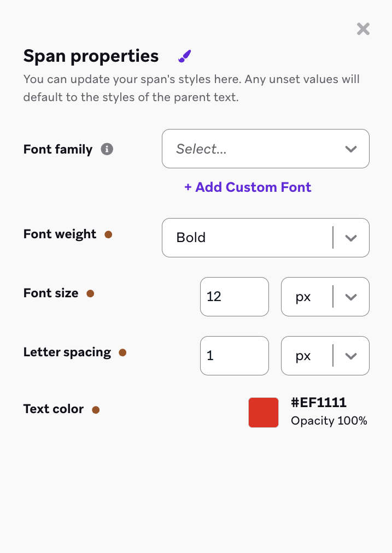Click inside the Letter spacing input field
The width and height of the screenshot is (392, 553).
[x=234, y=356]
